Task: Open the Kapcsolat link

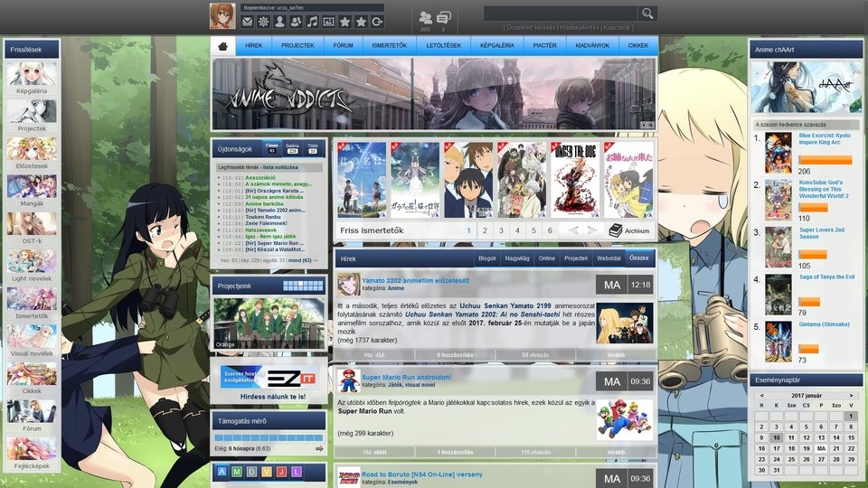Action: 617,28
